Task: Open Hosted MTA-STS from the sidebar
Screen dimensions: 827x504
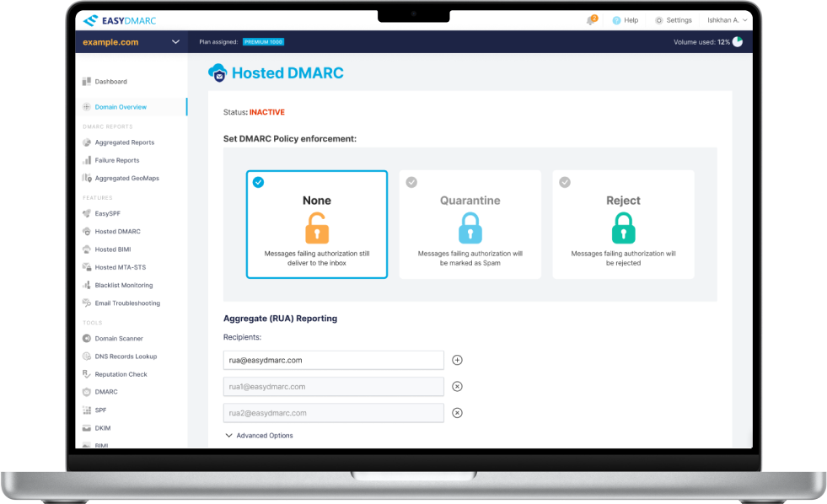Action: 121,267
